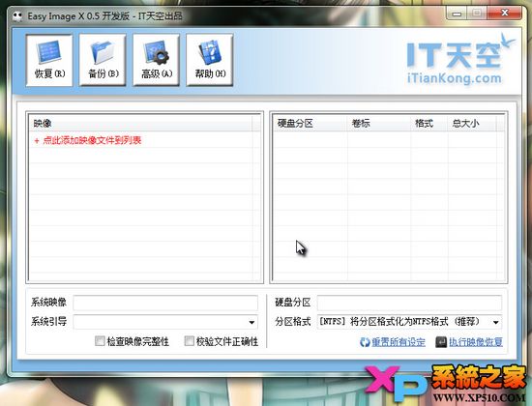Screen dimensions: 532x406
Task: Open the 高级(A) advanced settings
Action: (x=156, y=60)
